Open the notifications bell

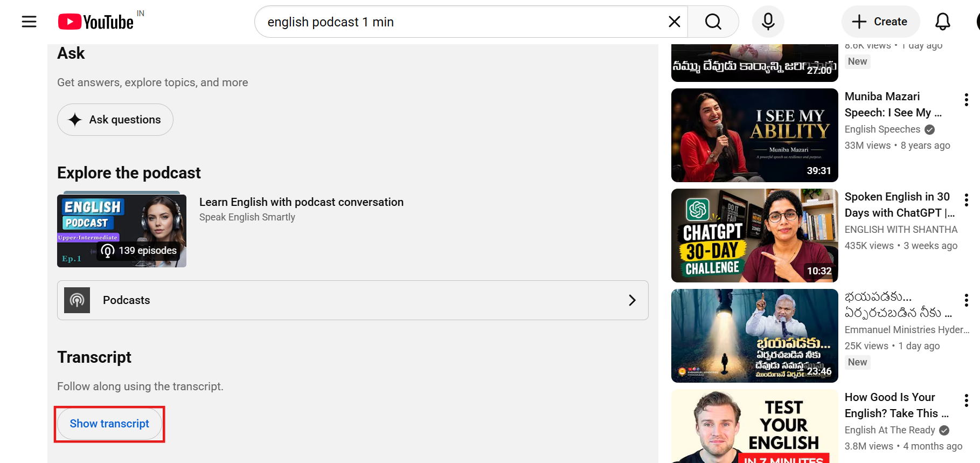tap(942, 22)
